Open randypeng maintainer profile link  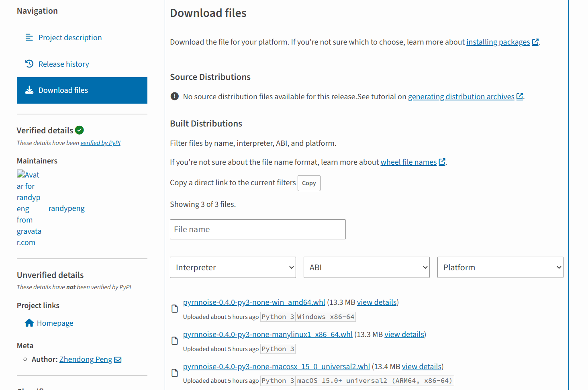[67, 208]
